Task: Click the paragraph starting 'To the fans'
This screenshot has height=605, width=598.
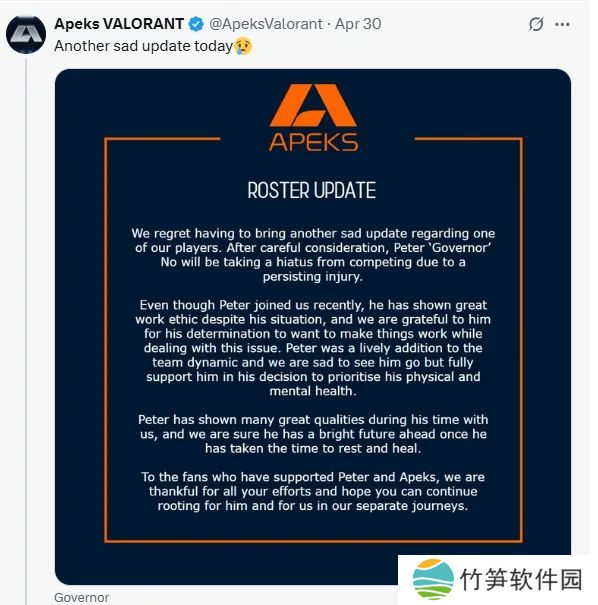Action: 313,491
